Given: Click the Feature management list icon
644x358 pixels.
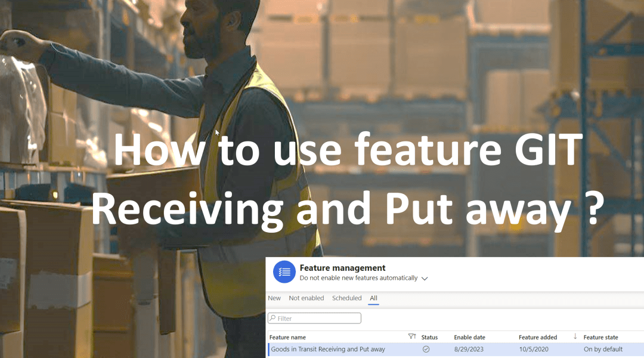Looking at the screenshot, I should click(284, 272).
